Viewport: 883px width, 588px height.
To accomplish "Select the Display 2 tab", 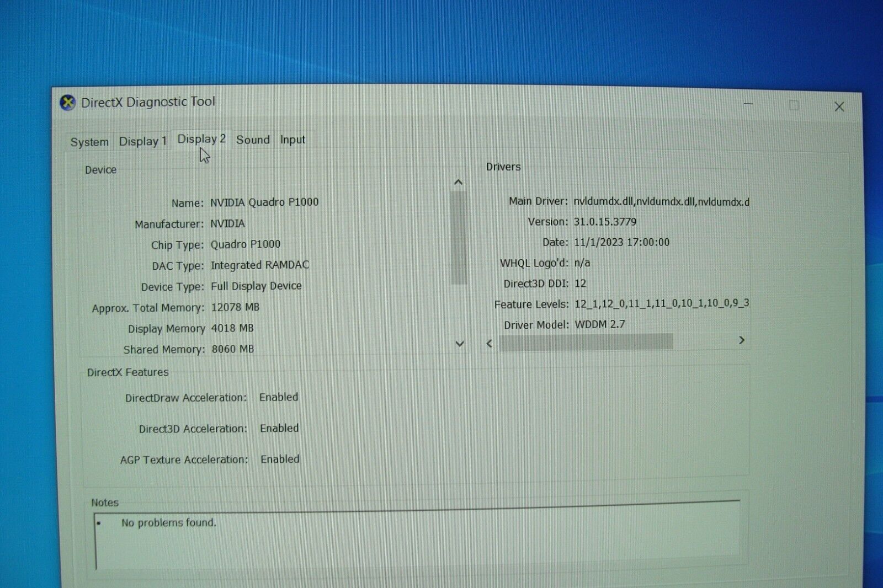I will pyautogui.click(x=201, y=139).
